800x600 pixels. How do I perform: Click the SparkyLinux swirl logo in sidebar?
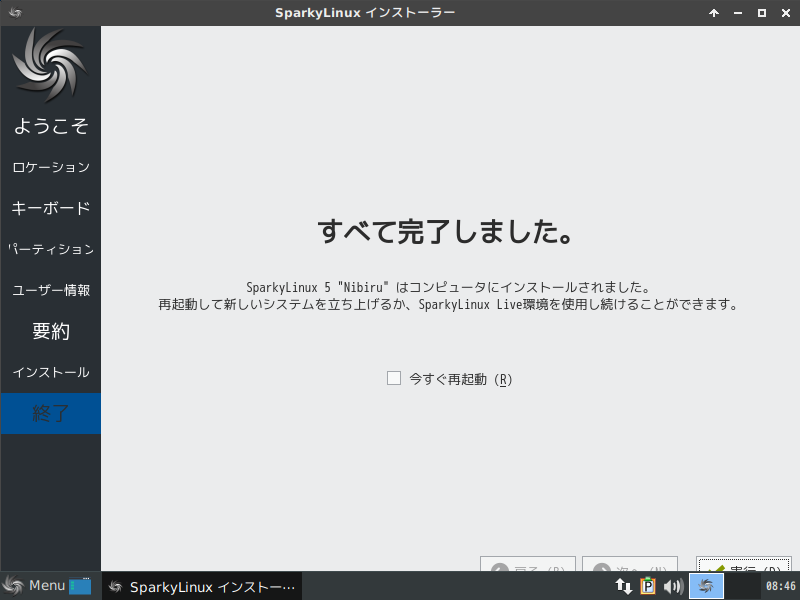click(50, 65)
